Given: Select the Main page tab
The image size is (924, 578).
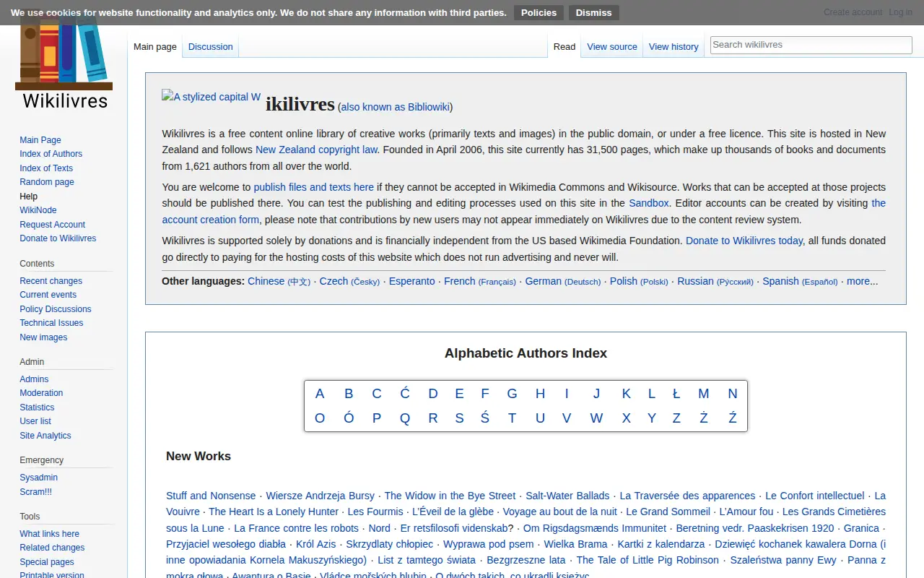Looking at the screenshot, I should 155,46.
